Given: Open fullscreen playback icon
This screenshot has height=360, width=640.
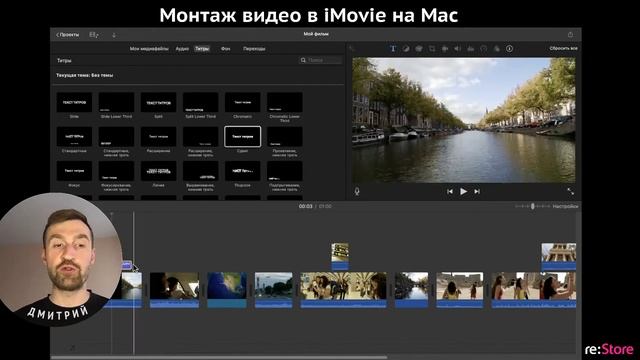Looking at the screenshot, I should [x=570, y=191].
